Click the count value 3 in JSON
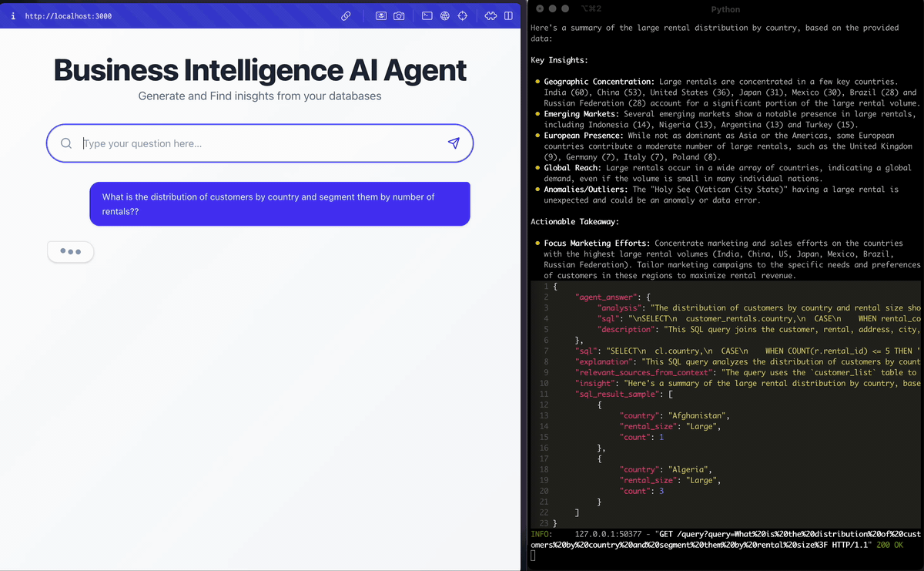The image size is (924, 571). point(661,491)
